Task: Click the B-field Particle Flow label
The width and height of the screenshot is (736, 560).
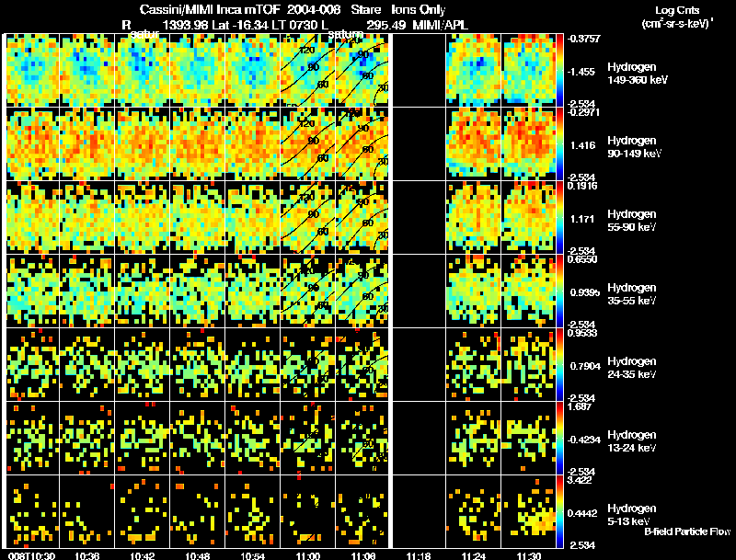Action: (687, 531)
